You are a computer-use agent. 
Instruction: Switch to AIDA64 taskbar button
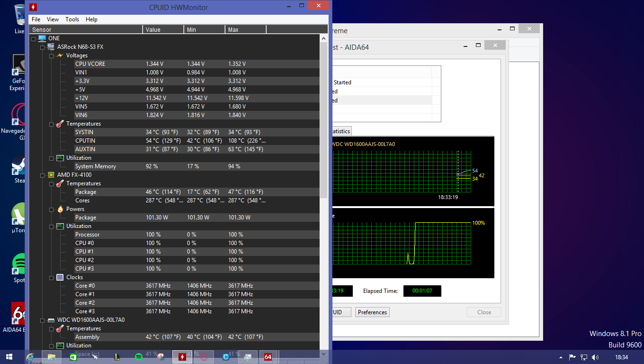click(268, 357)
